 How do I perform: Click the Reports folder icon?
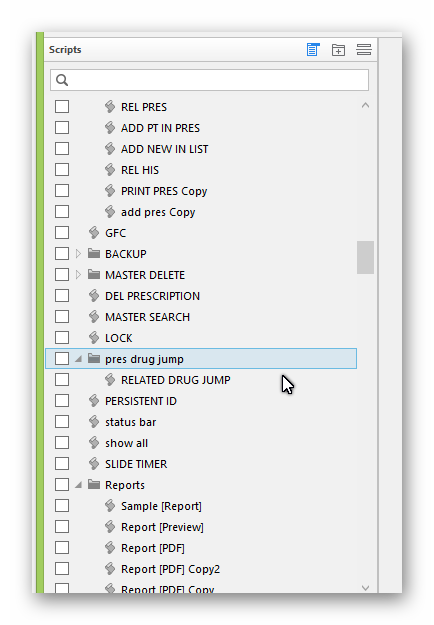94,484
